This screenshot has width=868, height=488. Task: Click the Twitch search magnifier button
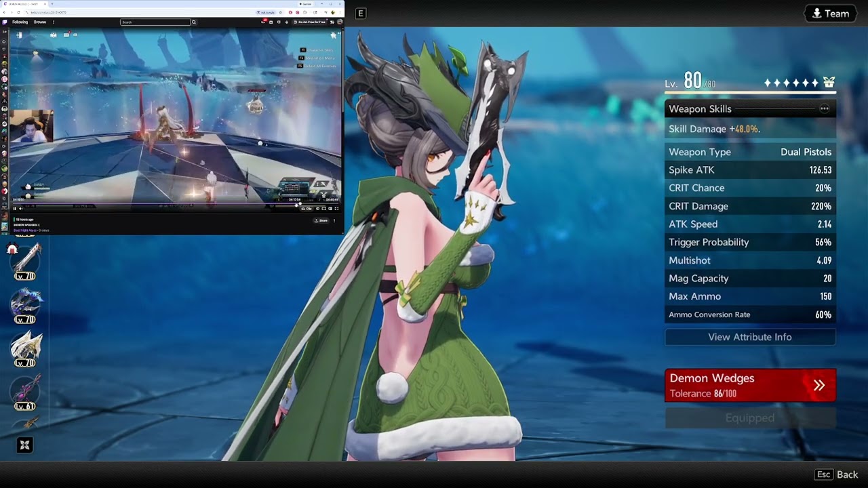coord(194,22)
